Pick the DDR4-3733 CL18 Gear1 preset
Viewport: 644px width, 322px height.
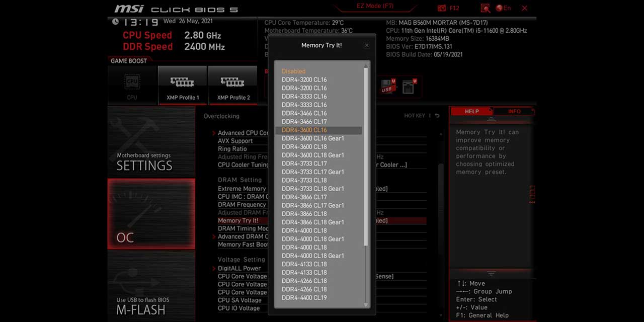[x=312, y=189]
